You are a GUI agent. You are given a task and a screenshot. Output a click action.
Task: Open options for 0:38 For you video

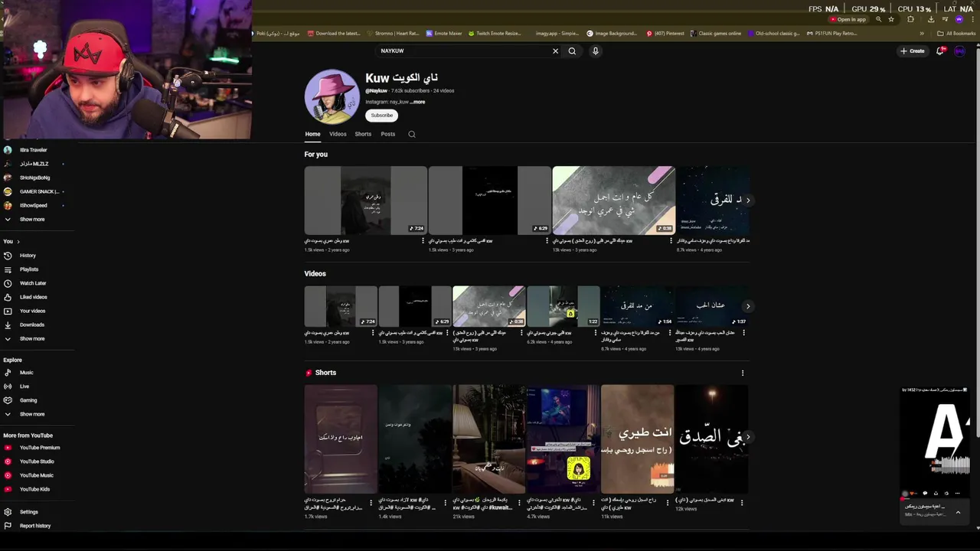click(671, 240)
